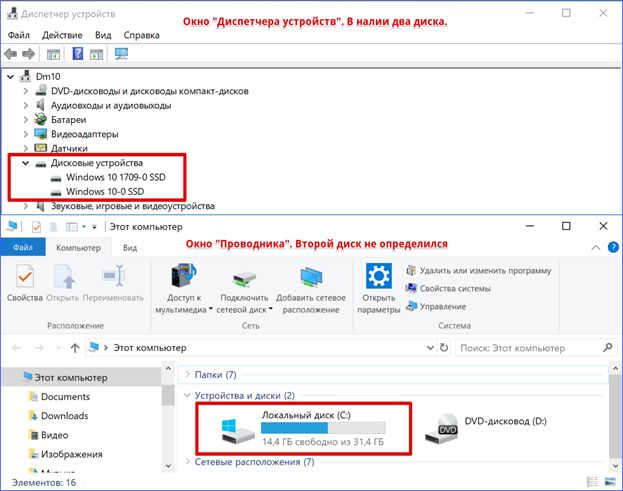
Task: Expand the Видеоадаптеры node
Action: click(26, 134)
